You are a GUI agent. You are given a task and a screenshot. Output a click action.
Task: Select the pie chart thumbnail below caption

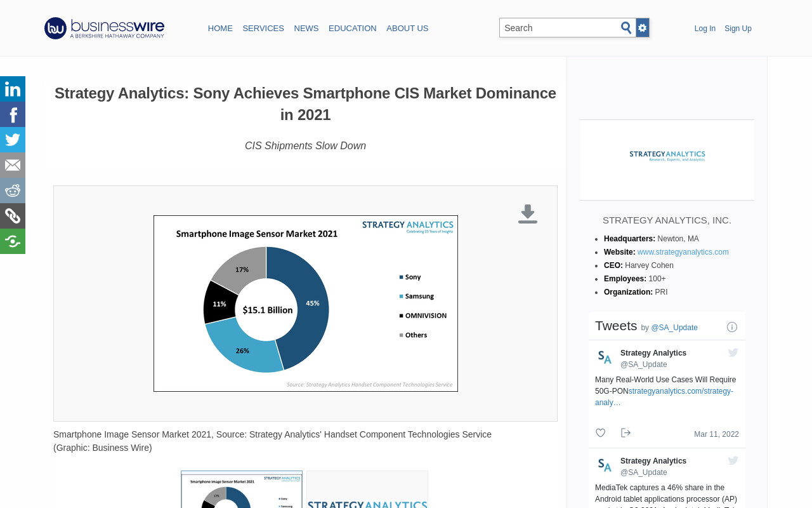coord(242,490)
